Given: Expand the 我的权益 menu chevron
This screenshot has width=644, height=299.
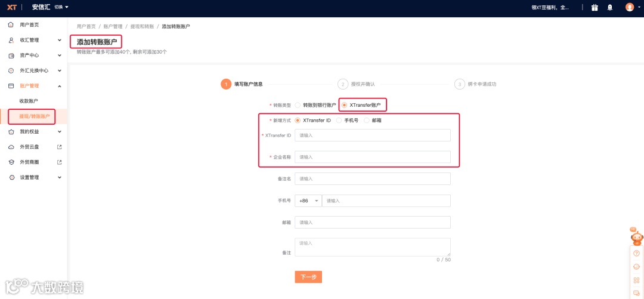Looking at the screenshot, I should pyautogui.click(x=60, y=132).
